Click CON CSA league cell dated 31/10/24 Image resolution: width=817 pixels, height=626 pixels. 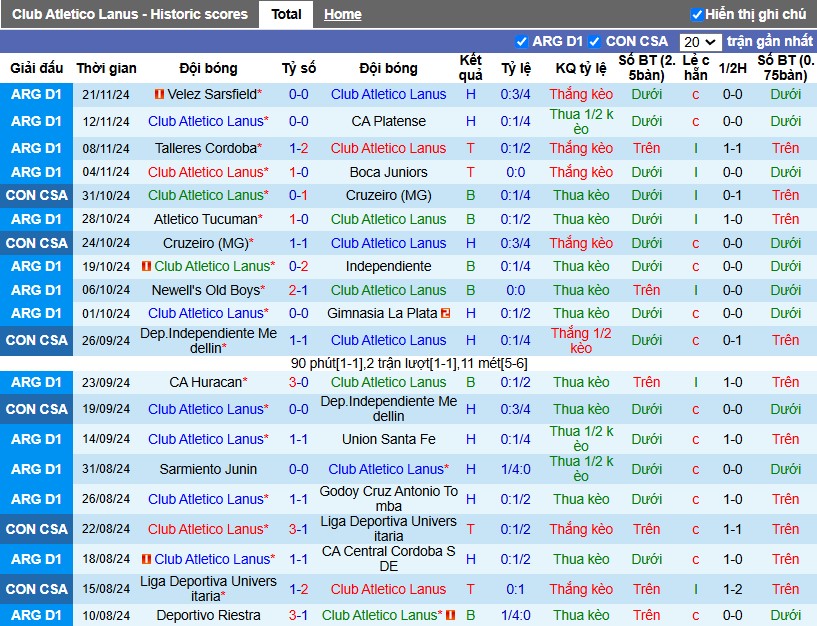click(36, 195)
